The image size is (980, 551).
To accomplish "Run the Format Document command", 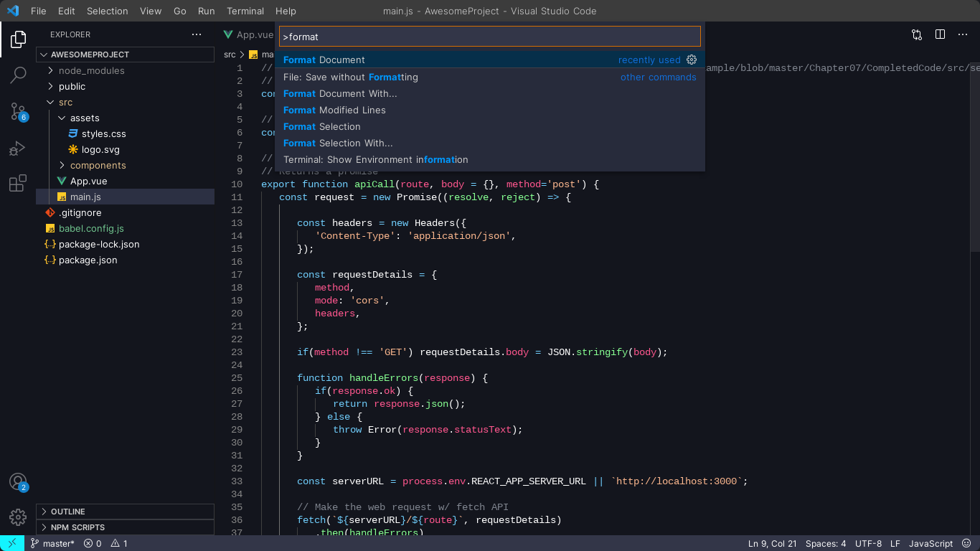I will (x=323, y=60).
